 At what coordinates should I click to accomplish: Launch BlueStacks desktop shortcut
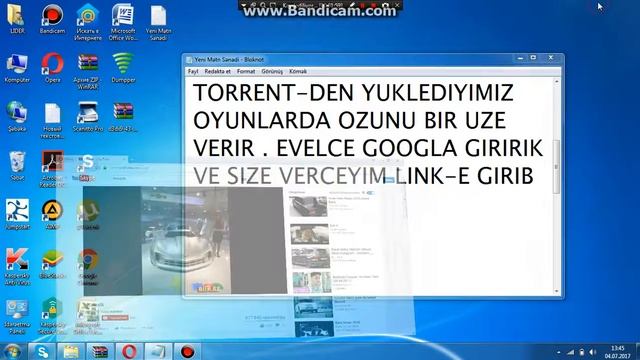(x=52, y=264)
